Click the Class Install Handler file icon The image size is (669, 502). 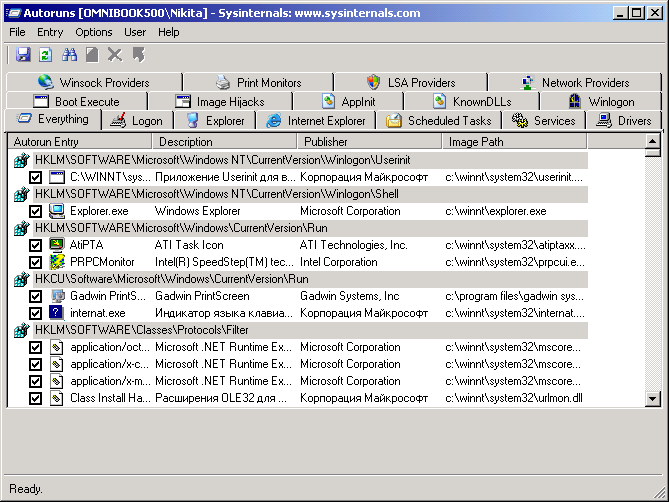(57, 398)
